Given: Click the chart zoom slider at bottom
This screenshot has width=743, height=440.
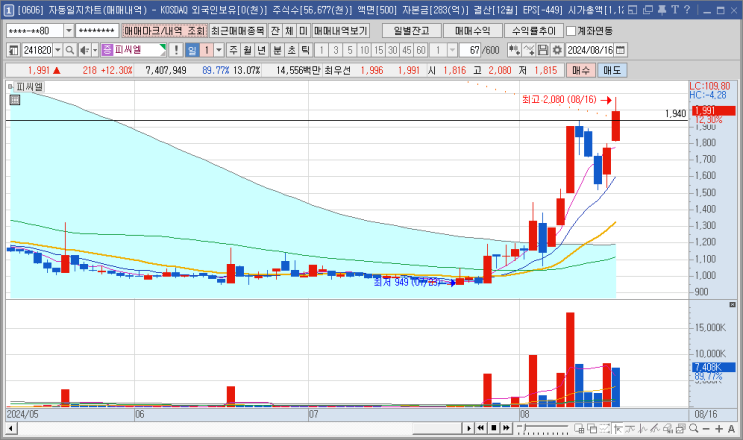Looking at the screenshot, I should [x=543, y=429].
